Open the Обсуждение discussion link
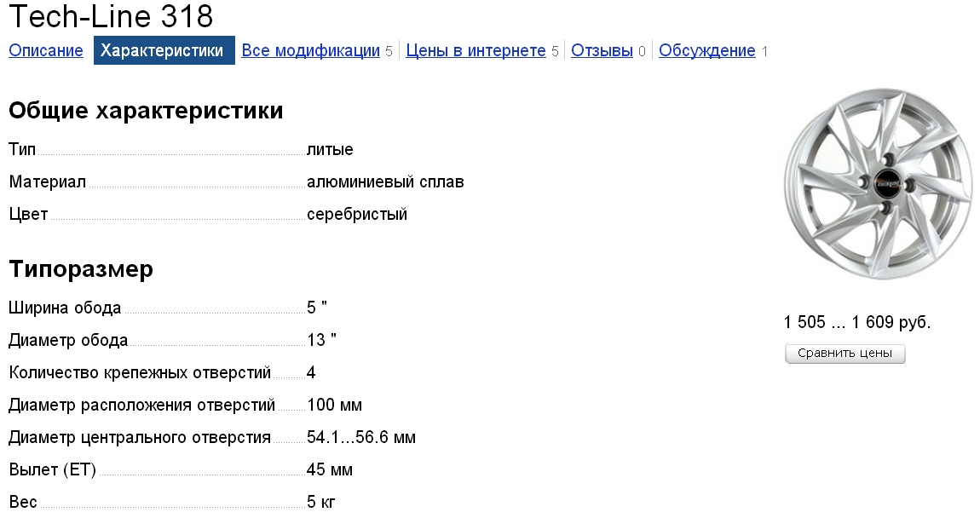This screenshot has height=518, width=980. point(706,51)
